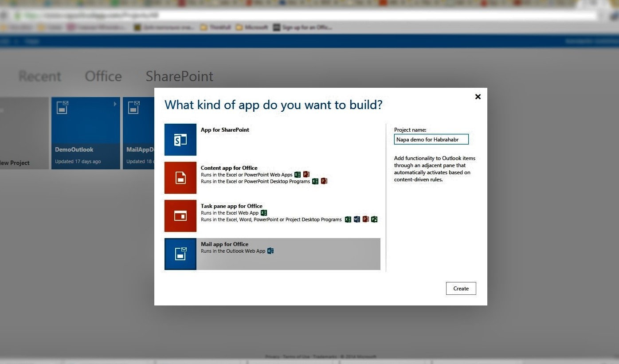This screenshot has height=364, width=619.
Task: Click the Mail app for Office label
Action: click(224, 244)
